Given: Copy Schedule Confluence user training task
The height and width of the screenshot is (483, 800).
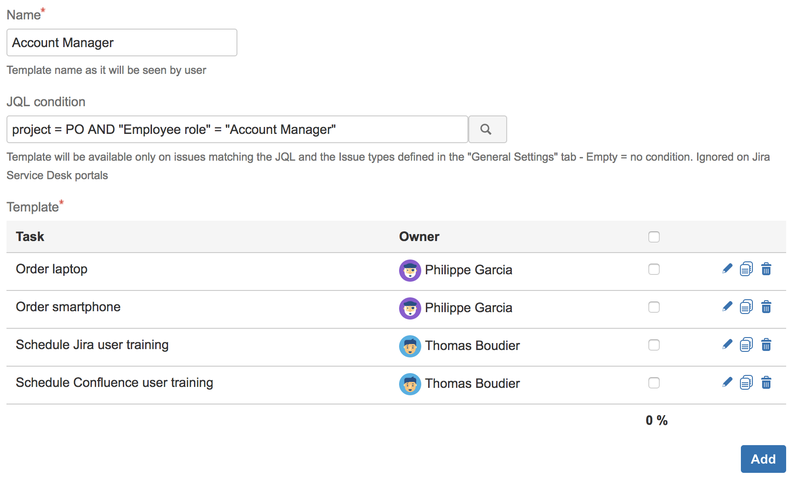Looking at the screenshot, I should pos(746,383).
